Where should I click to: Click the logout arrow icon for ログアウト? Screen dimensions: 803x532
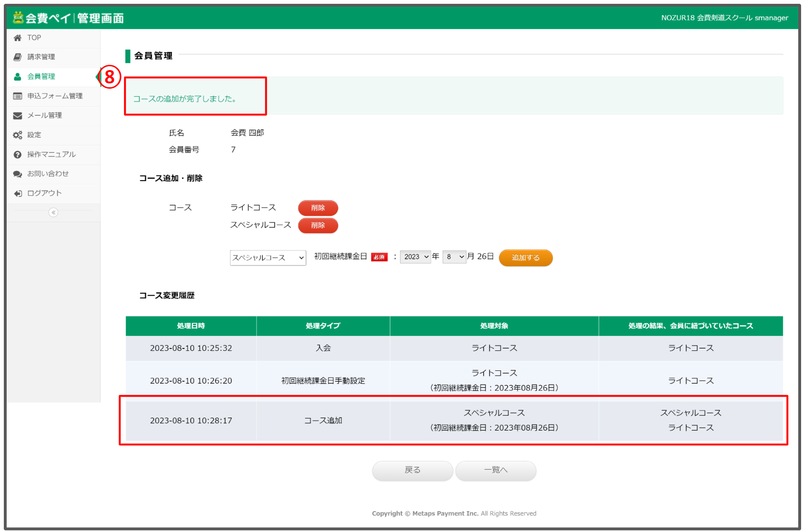(x=17, y=193)
